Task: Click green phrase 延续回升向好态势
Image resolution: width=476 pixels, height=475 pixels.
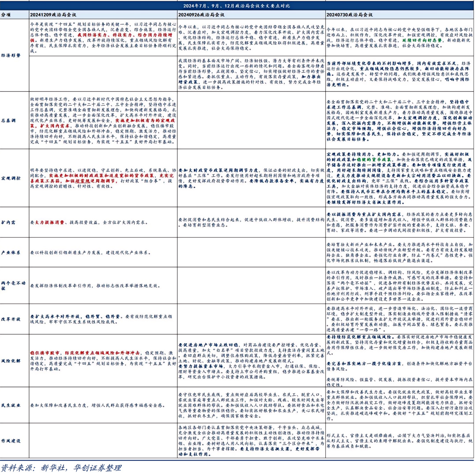Action: pyautogui.click(x=422, y=40)
